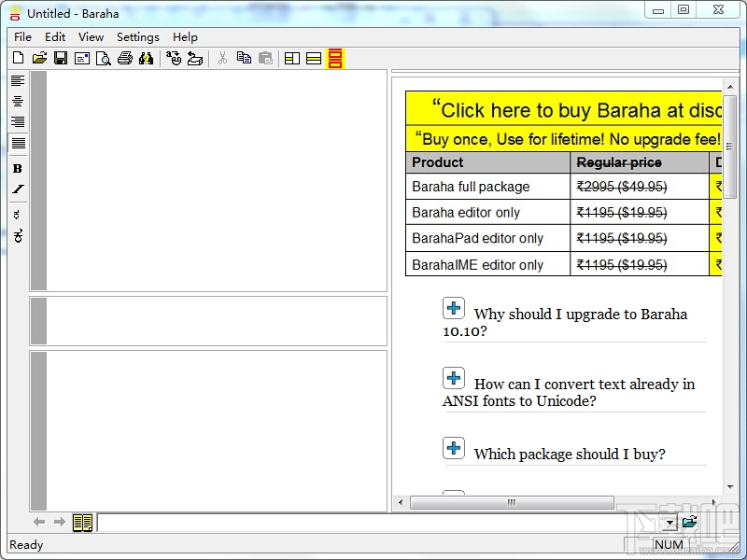Click the "Ready" status bar text
Image resolution: width=747 pixels, height=560 pixels.
[26, 544]
